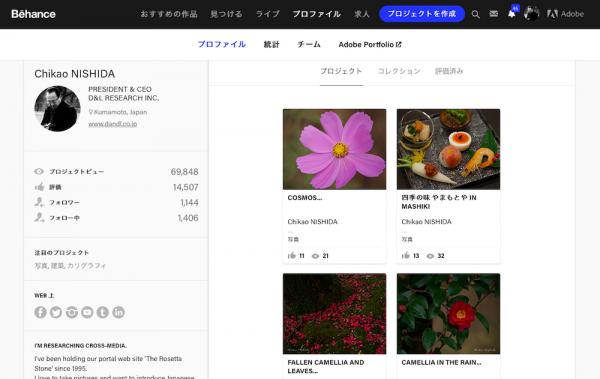Open 四季の味 やまもとや IN MASHIKI title
This screenshot has height=379, width=600.
(x=439, y=202)
